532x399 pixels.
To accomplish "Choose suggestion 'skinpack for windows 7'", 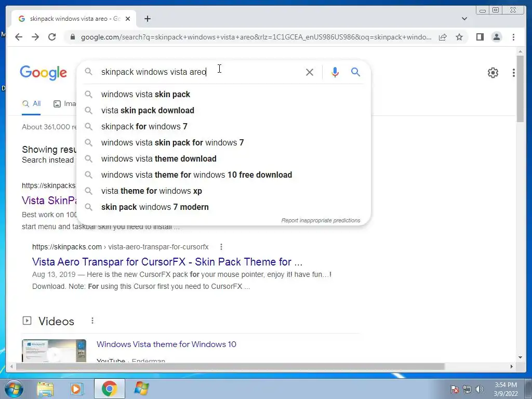I will point(224,127).
